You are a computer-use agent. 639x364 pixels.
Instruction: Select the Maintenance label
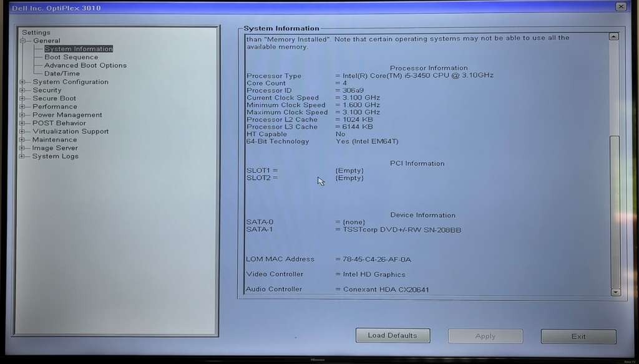[55, 140]
